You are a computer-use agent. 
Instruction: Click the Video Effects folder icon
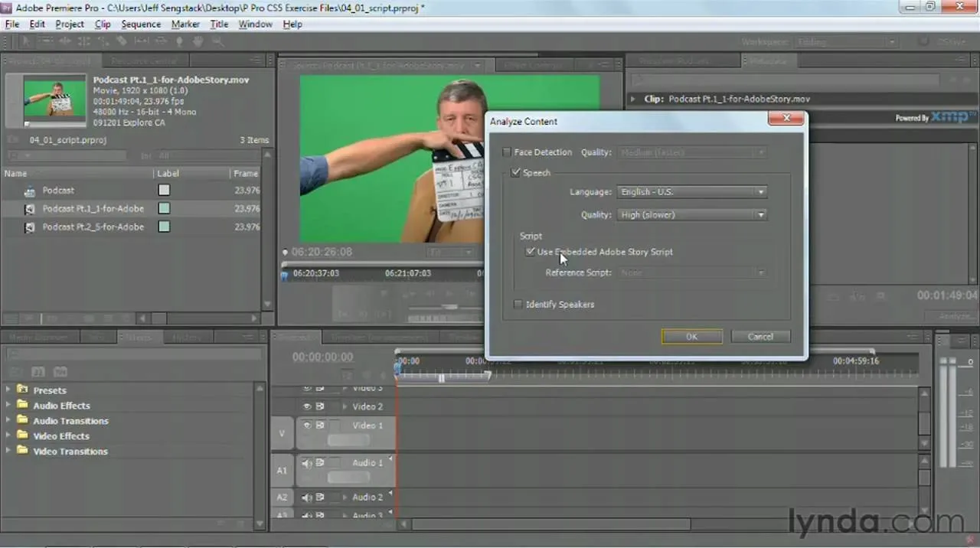pyautogui.click(x=22, y=435)
